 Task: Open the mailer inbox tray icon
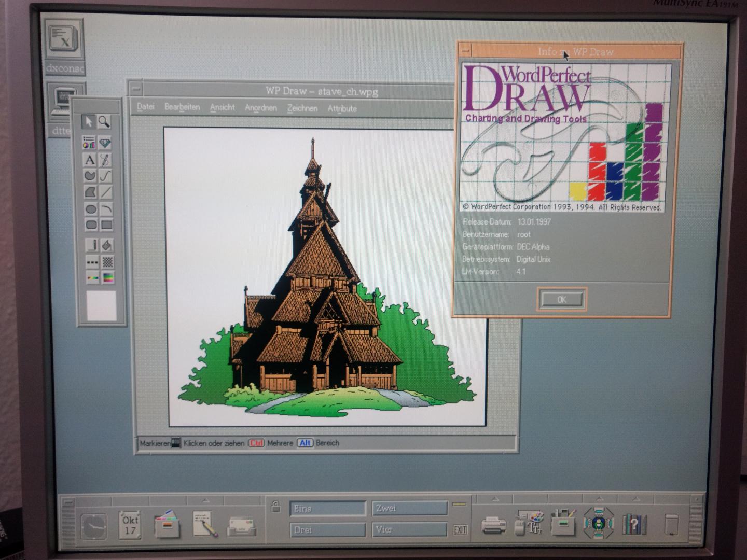pos(242,527)
